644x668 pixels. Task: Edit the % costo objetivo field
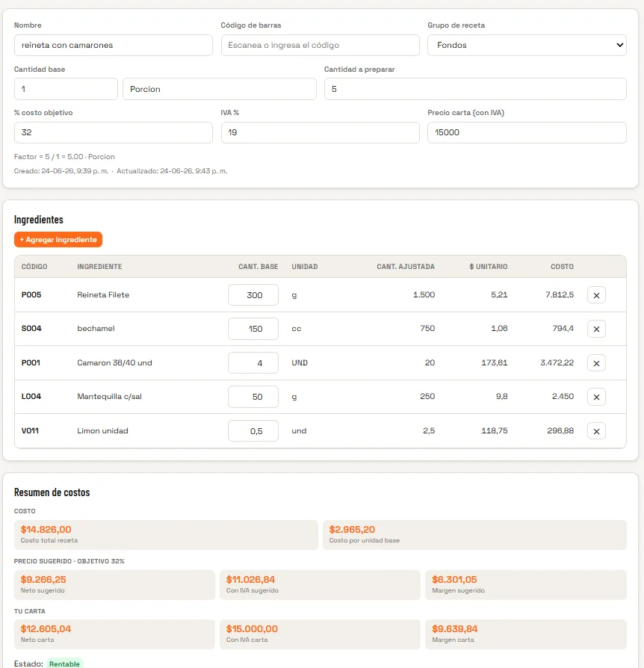tap(114, 132)
